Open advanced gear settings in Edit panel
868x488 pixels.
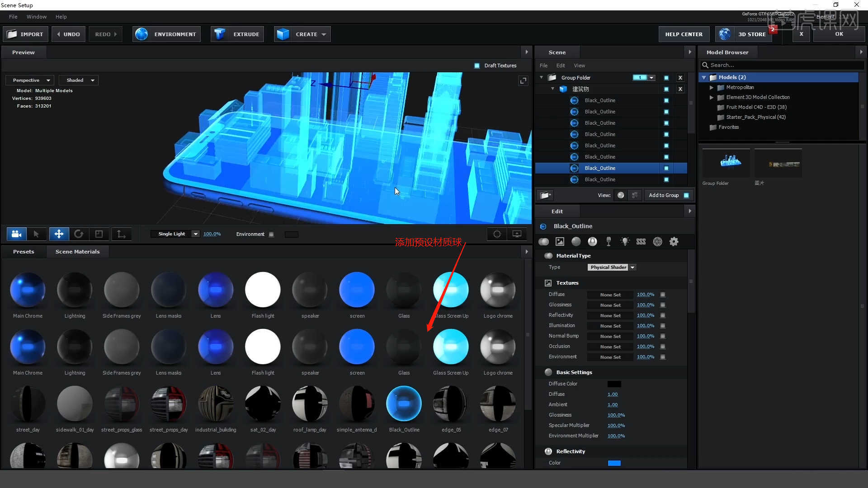pyautogui.click(x=674, y=242)
